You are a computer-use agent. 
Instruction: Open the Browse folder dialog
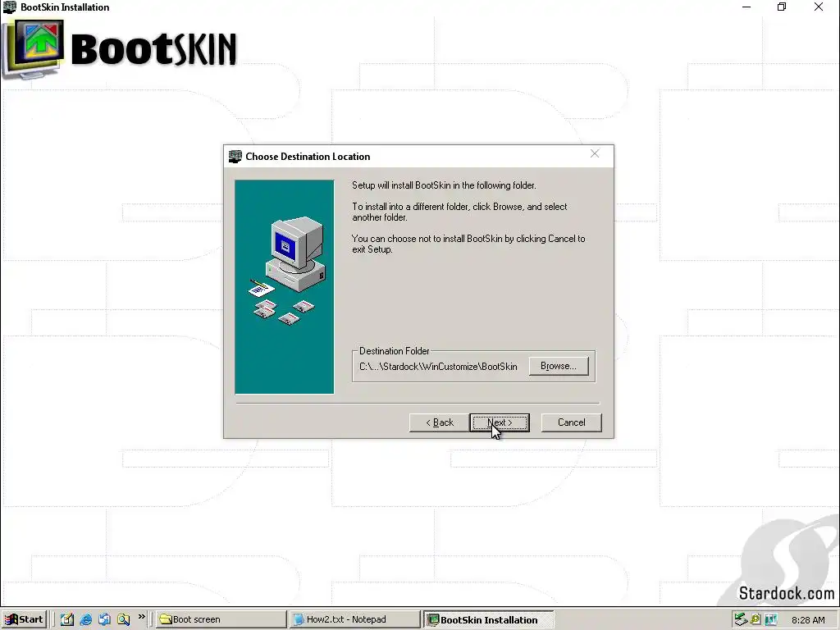[x=558, y=366]
